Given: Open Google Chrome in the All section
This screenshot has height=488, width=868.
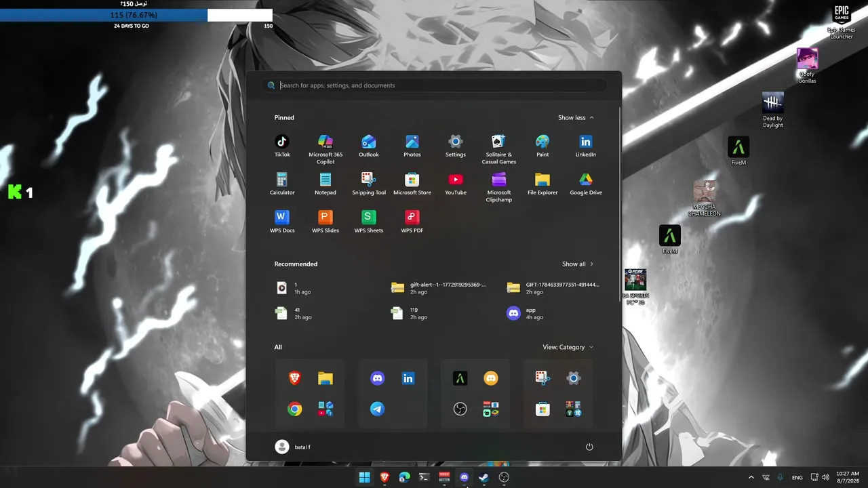Looking at the screenshot, I should (x=294, y=409).
